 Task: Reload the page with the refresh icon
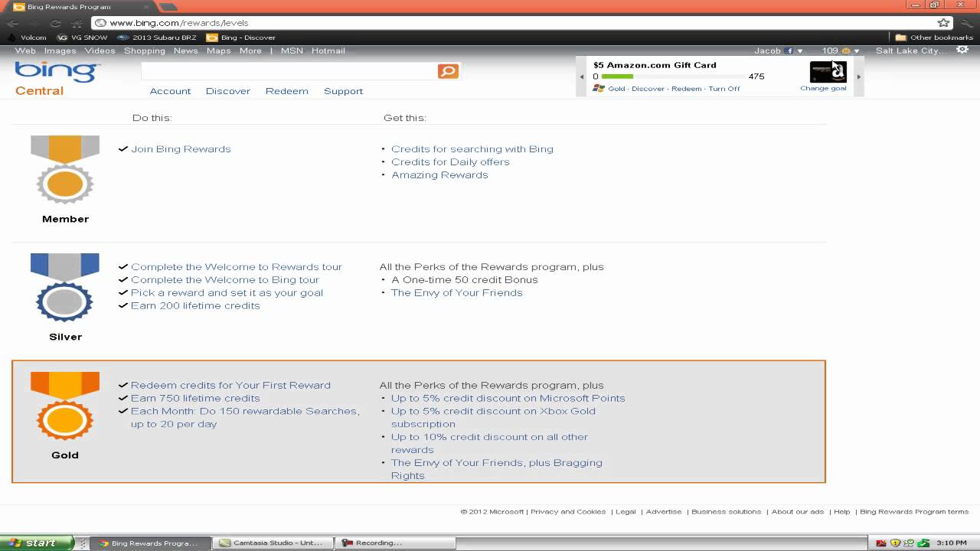click(56, 23)
